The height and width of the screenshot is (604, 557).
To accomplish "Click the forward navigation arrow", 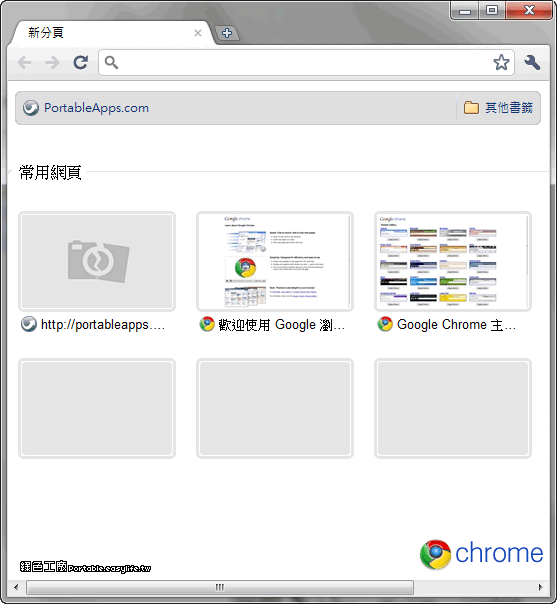I will click(52, 62).
